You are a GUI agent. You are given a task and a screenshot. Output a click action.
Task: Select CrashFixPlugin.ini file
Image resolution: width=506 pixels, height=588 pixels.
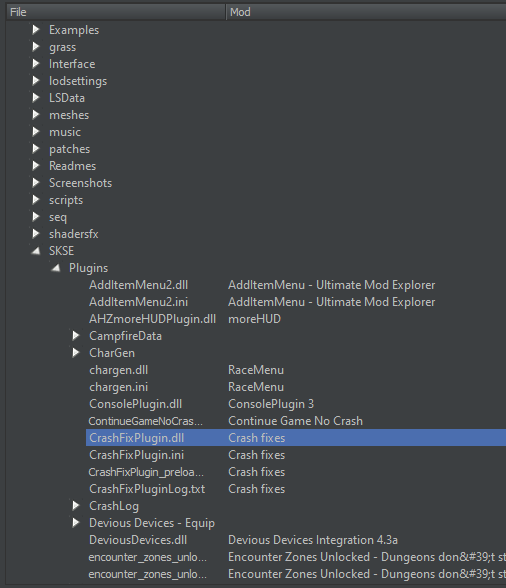point(137,455)
